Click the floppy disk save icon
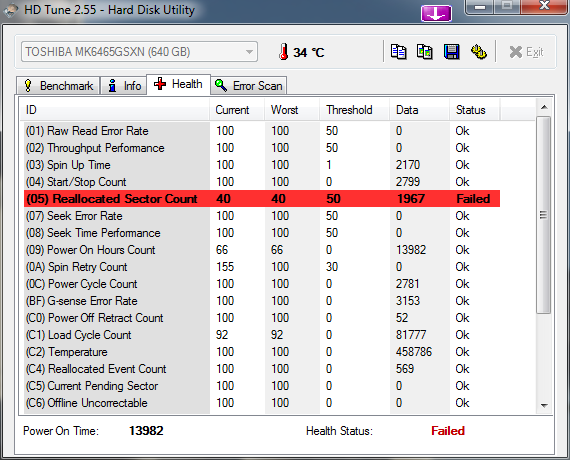The height and width of the screenshot is (460, 570). pos(452,52)
